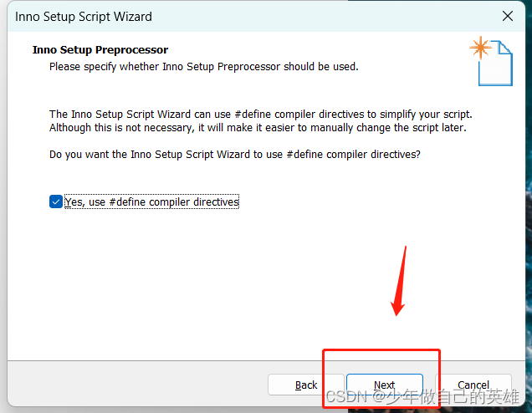Uncheck 'Yes, use #define compiler directives' checkbox
The image size is (532, 413).
click(x=56, y=201)
